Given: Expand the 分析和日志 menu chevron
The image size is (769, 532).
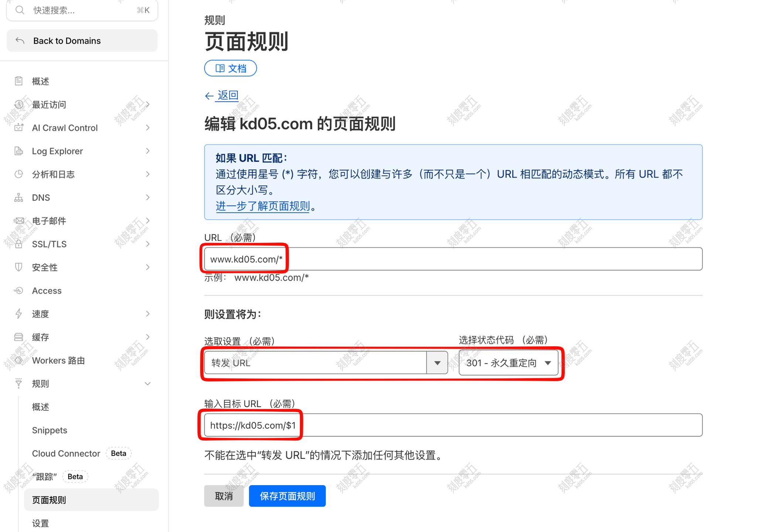Looking at the screenshot, I should click(x=147, y=174).
